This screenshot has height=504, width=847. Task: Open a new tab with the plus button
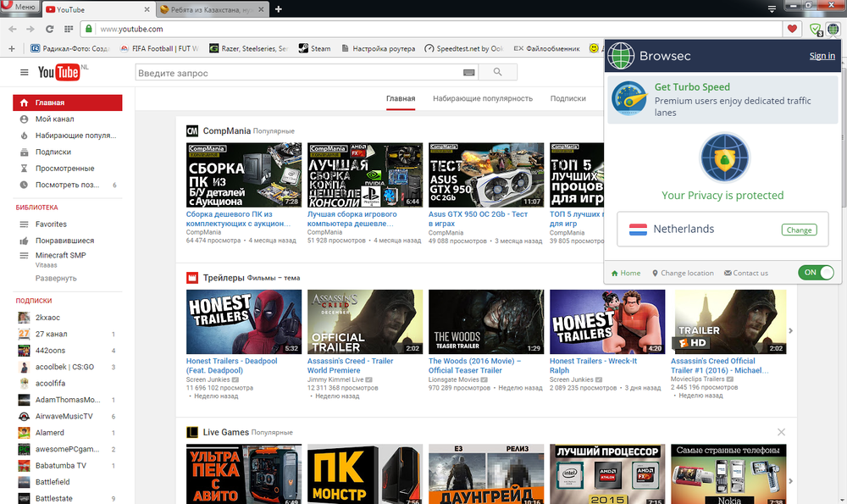click(x=278, y=9)
